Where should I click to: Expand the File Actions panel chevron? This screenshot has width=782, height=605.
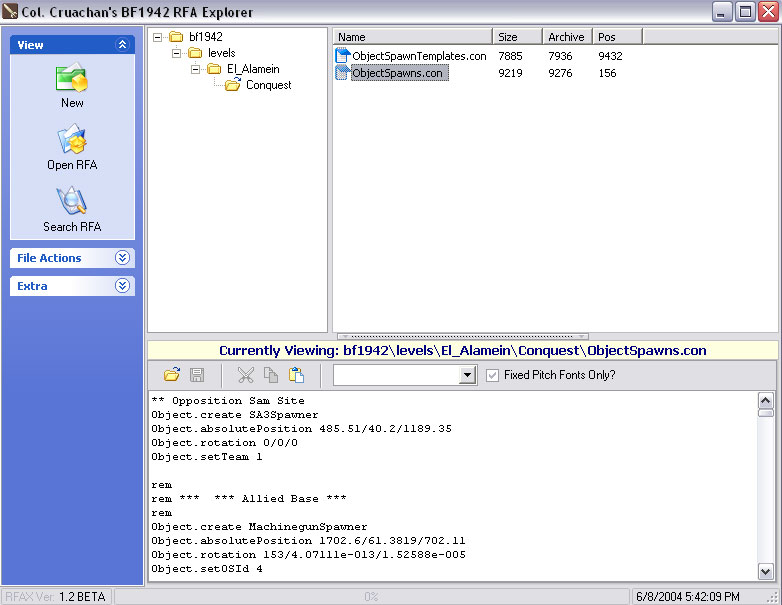[122, 257]
